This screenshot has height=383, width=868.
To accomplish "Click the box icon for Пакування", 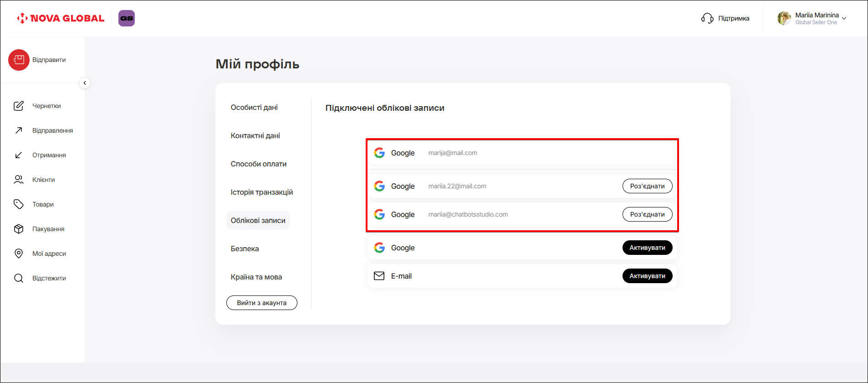I will 19,229.
